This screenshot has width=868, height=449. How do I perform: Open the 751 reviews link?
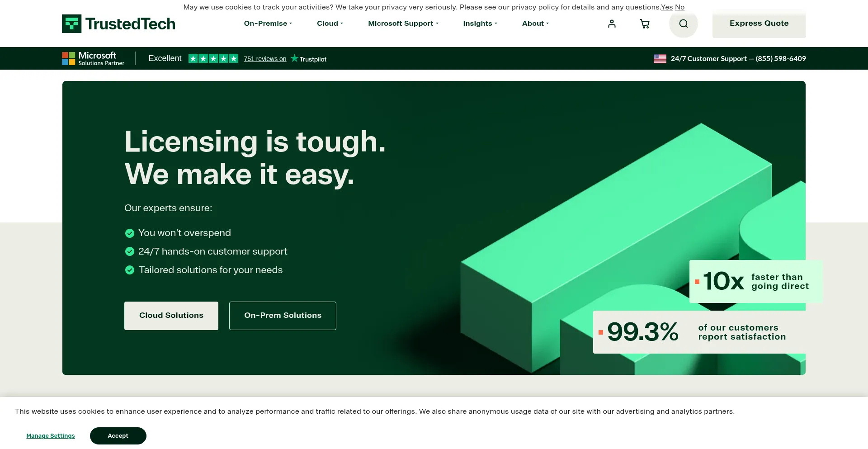265,58
